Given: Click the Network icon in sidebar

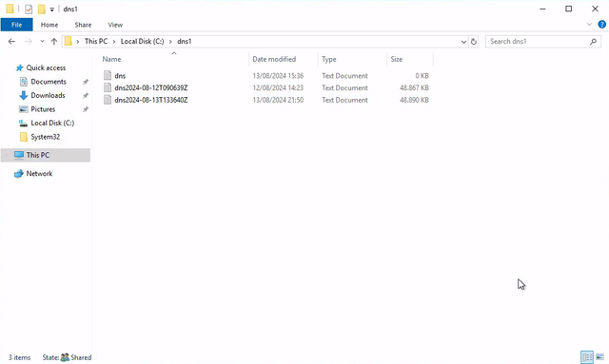Looking at the screenshot, I should [x=19, y=174].
